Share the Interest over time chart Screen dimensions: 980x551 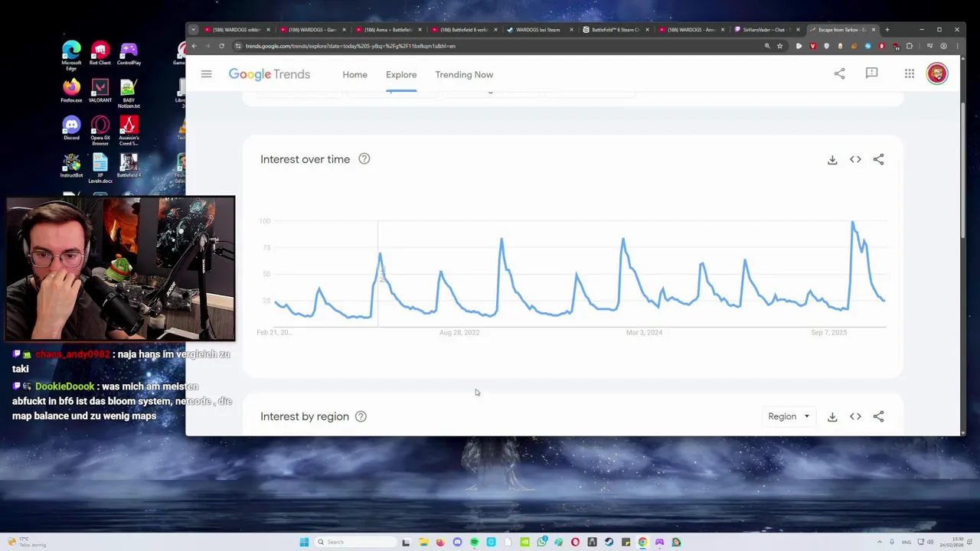click(878, 160)
